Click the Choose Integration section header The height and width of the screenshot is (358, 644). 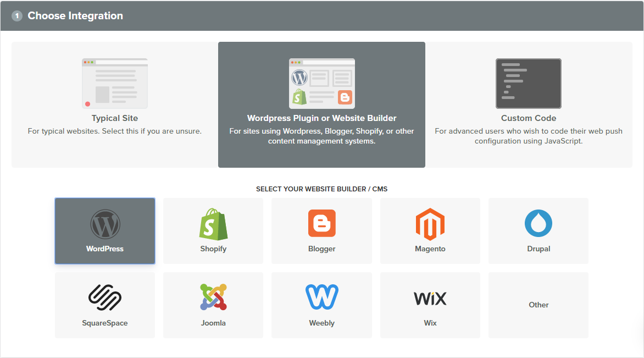tap(75, 16)
